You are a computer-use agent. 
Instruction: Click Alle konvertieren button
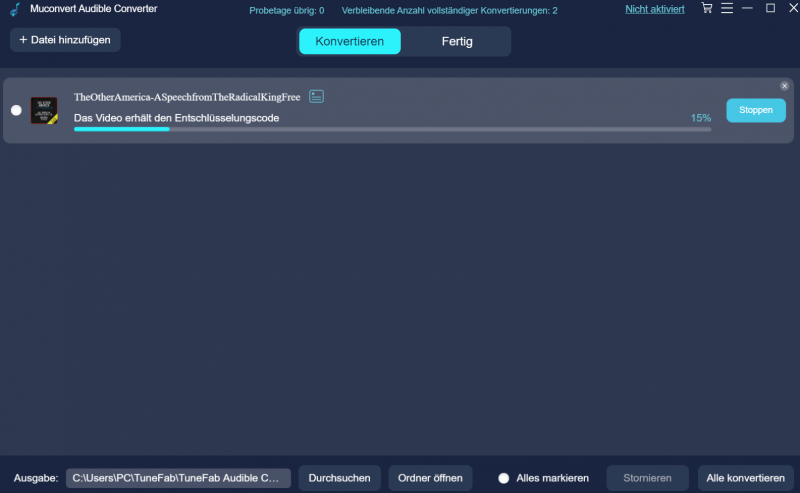745,478
